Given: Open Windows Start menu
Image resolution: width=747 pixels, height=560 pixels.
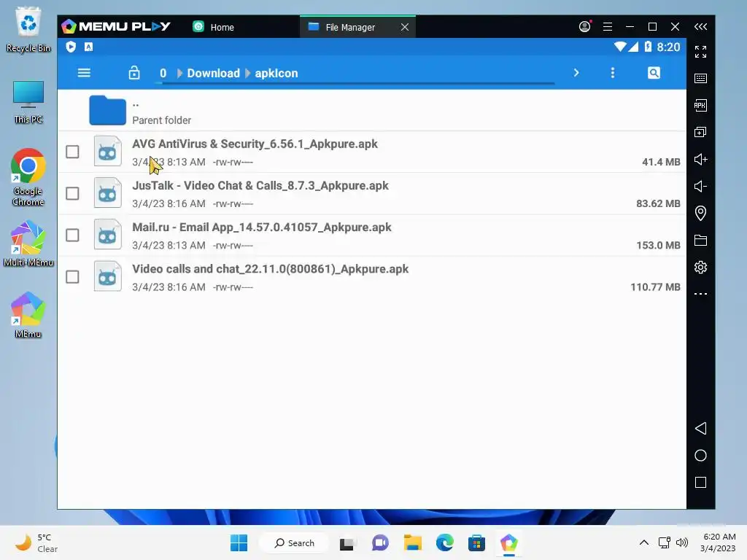Looking at the screenshot, I should pyautogui.click(x=239, y=542).
